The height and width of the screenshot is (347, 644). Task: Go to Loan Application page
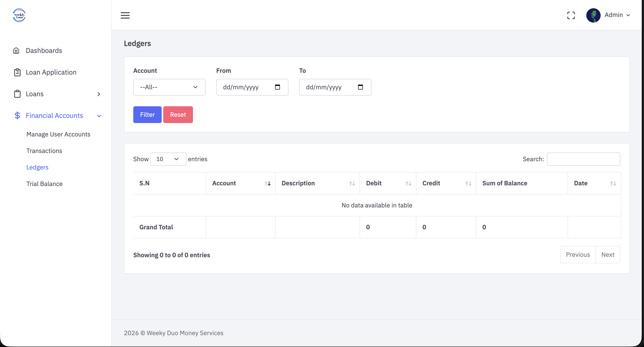(x=51, y=72)
